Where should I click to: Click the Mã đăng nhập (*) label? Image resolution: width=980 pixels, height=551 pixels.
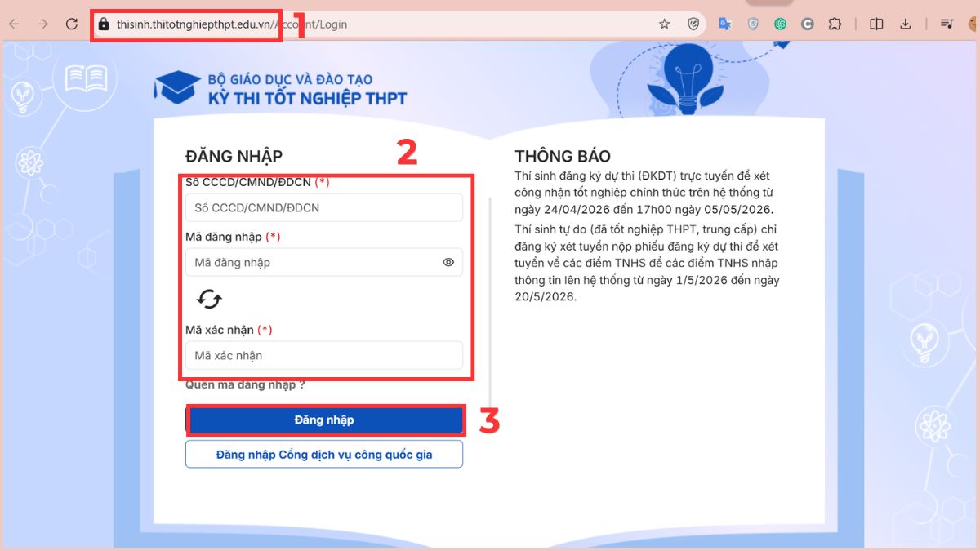(x=233, y=237)
